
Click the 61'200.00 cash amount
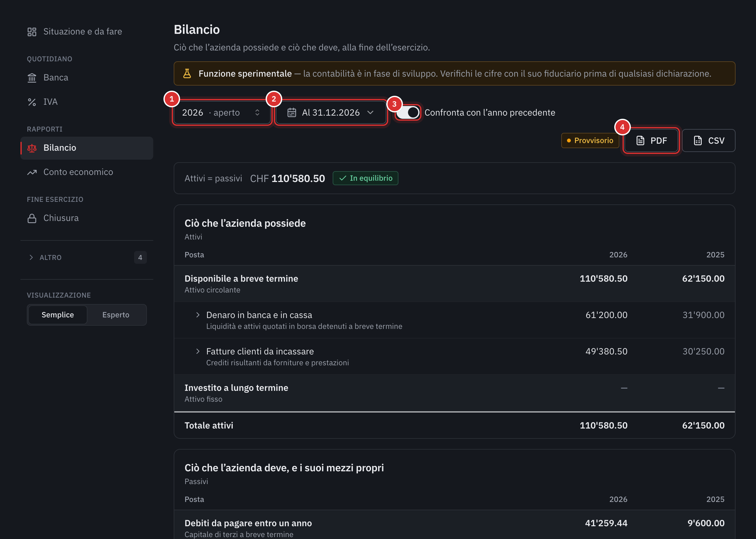tap(606, 315)
